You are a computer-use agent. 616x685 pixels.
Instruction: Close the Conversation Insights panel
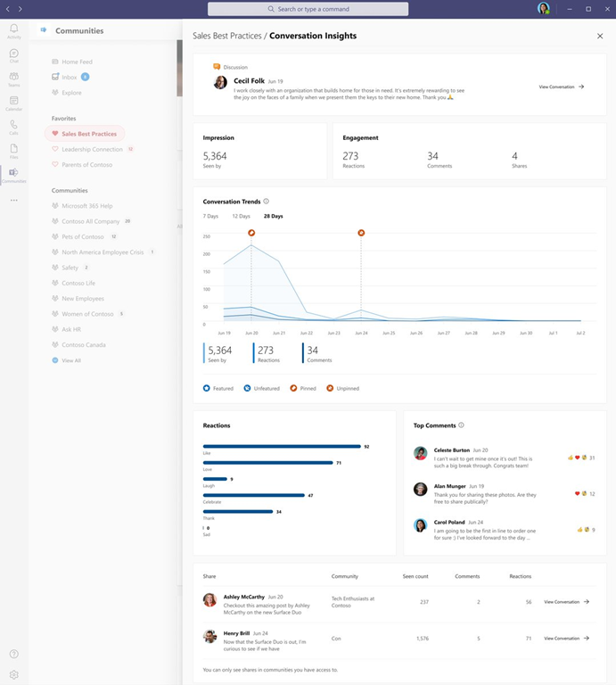coord(600,37)
